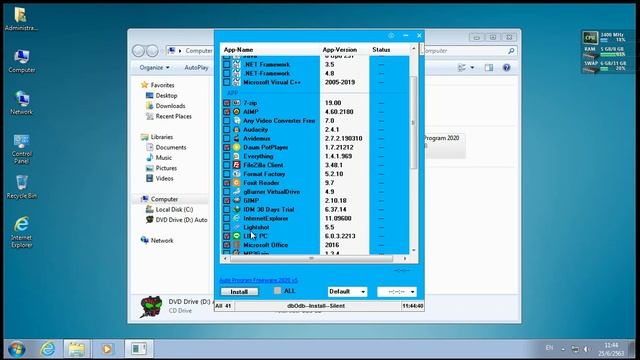
Task: Click the Microsoft Office icon
Action: [236, 245]
